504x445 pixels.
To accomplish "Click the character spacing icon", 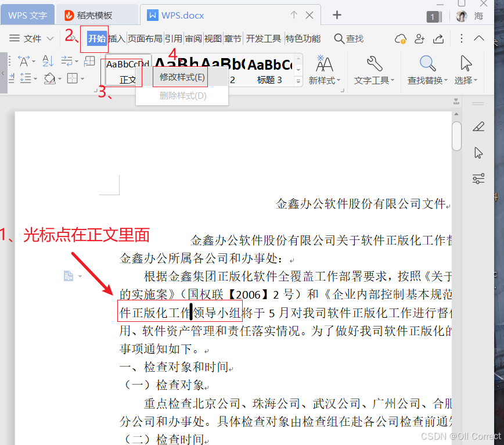I will coord(23,61).
